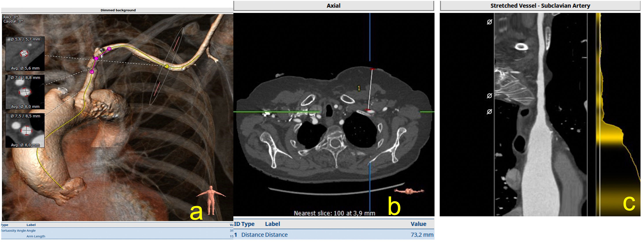Open the Avg. Ø 5,6 mm cross-section thumbnail
Viewport: 644px width, 242px height.
pyautogui.click(x=25, y=54)
